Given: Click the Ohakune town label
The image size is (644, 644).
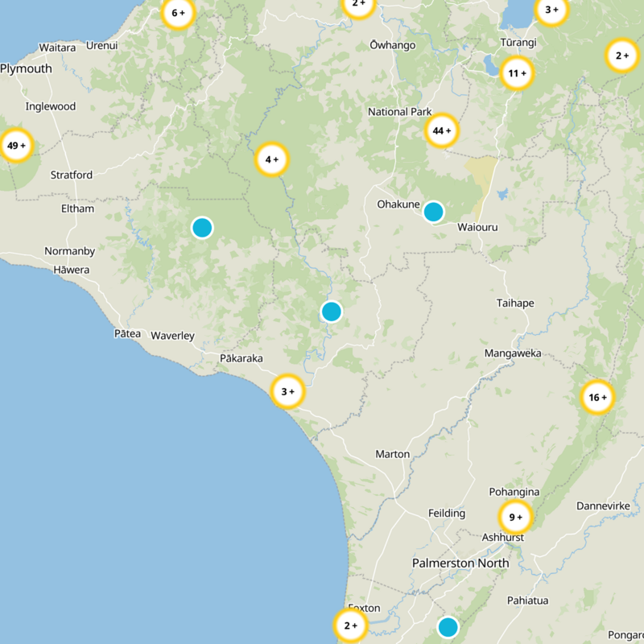Looking at the screenshot, I should point(398,204).
